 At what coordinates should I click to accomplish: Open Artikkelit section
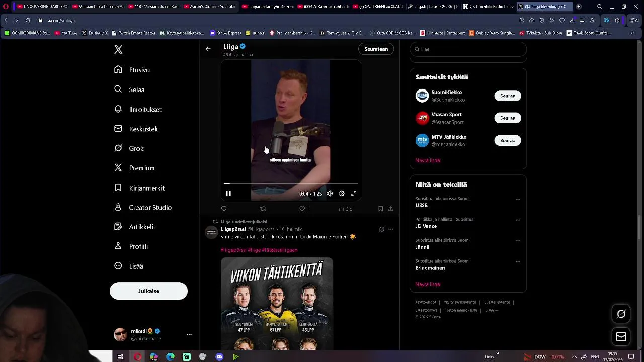point(135,227)
